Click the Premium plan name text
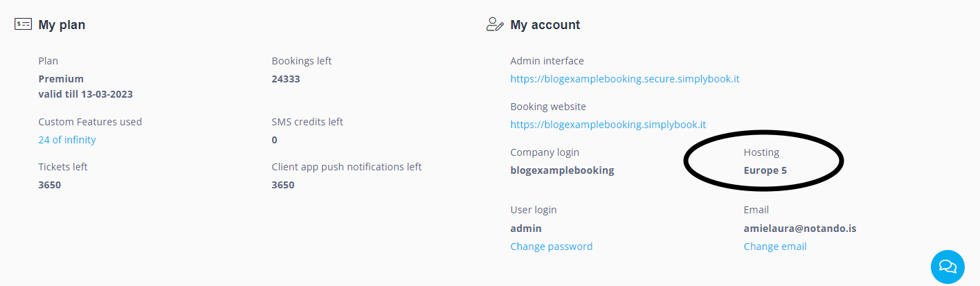The image size is (980, 286). 61,79
